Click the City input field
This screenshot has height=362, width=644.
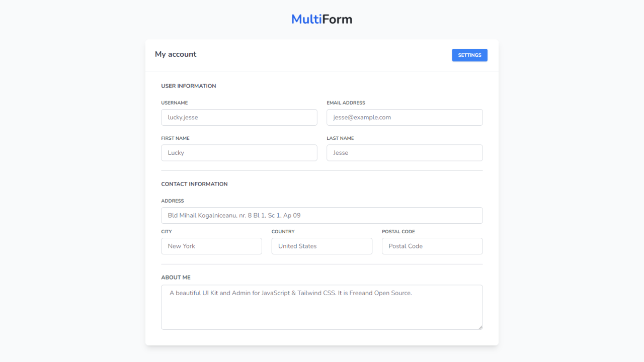(211, 246)
